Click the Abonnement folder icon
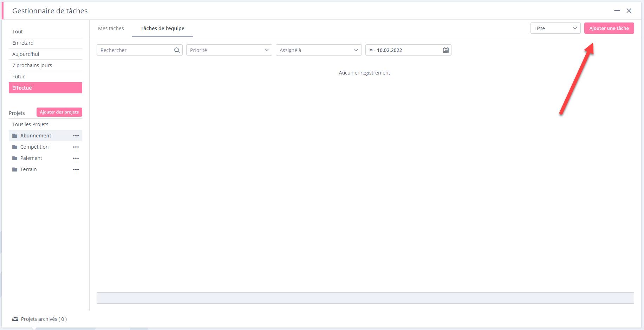 tap(15, 136)
